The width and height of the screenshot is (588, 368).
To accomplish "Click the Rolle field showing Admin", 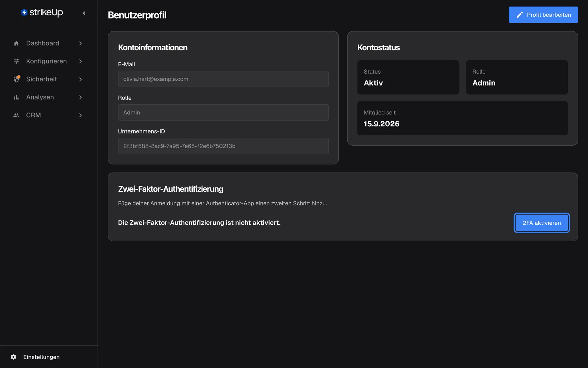I will pyautogui.click(x=223, y=113).
